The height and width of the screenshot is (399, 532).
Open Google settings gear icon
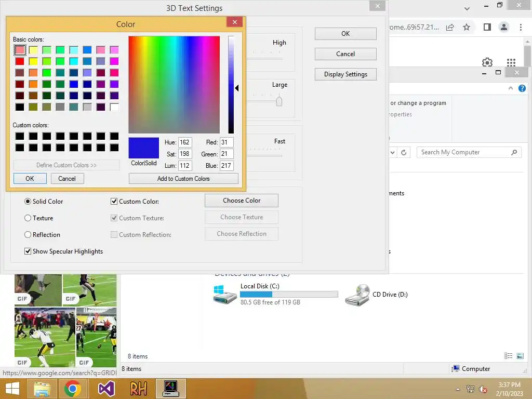[487, 62]
